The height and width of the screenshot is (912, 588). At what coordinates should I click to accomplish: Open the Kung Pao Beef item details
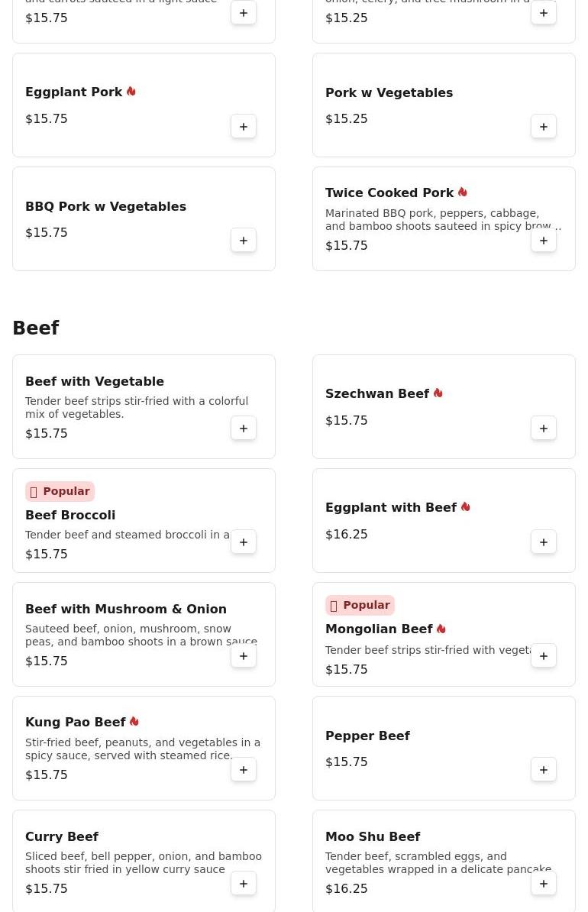pos(75,723)
